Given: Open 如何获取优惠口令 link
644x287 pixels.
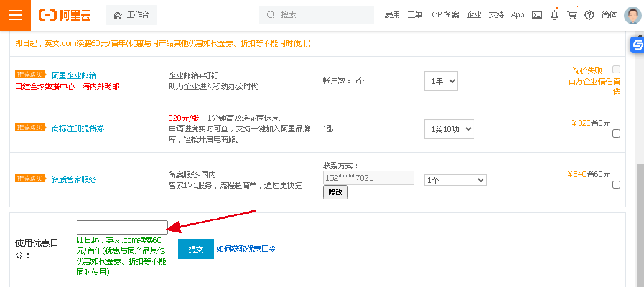Looking at the screenshot, I should pyautogui.click(x=246, y=249).
